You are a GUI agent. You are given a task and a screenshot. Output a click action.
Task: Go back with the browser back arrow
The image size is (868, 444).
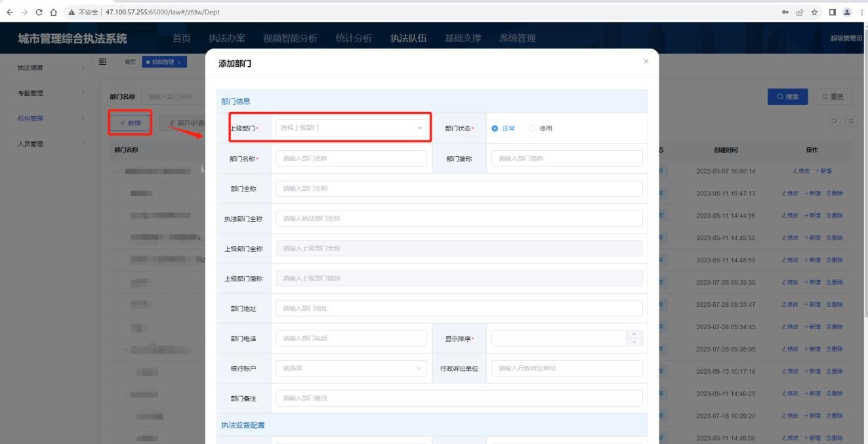tap(9, 12)
